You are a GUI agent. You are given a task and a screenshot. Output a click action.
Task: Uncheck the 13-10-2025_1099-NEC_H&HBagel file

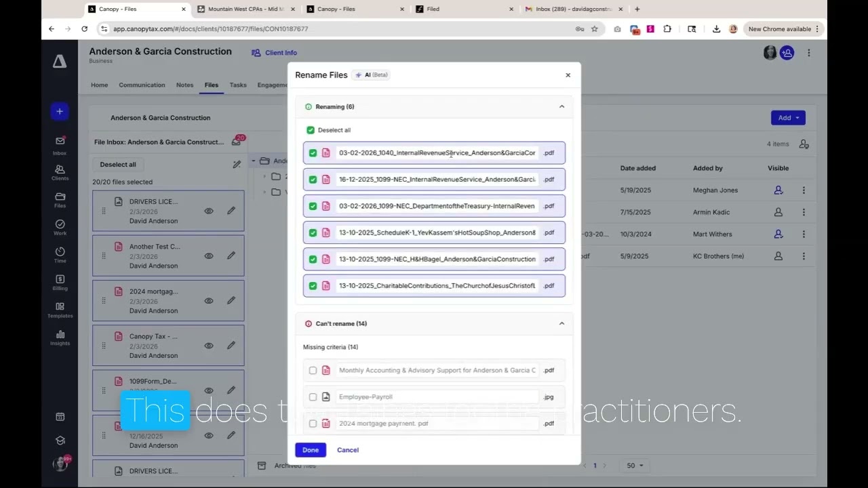pos(313,259)
